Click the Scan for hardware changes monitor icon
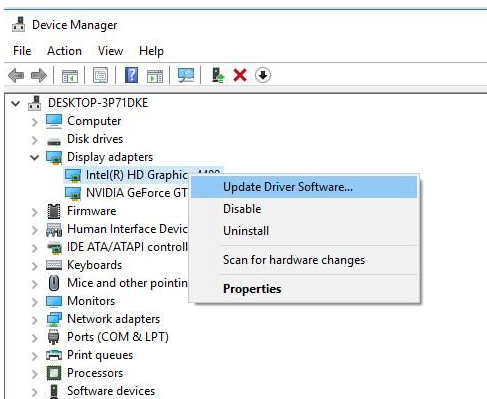Viewport: 487px width, 399px height. tap(186, 75)
